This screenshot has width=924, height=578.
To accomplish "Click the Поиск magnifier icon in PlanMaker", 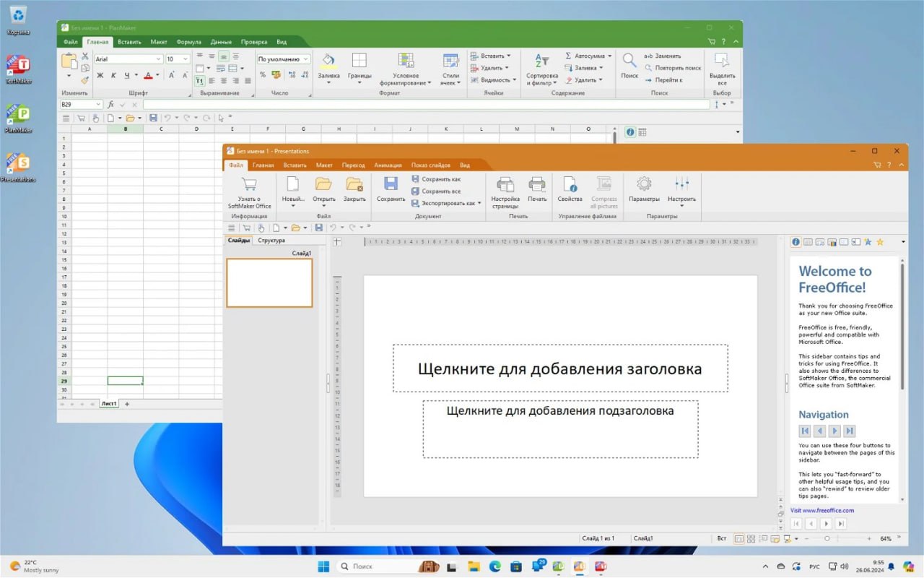I will [629, 61].
